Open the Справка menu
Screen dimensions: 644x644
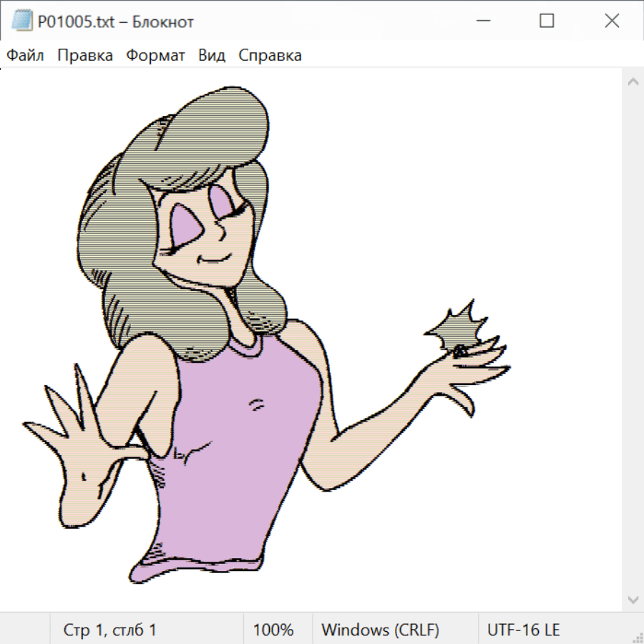(x=270, y=56)
